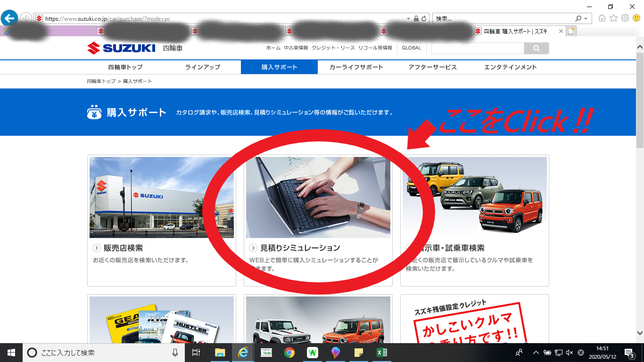Screen dimensions: 644x362
Task: Open the リコール等情報 header link
Action: (x=375, y=48)
